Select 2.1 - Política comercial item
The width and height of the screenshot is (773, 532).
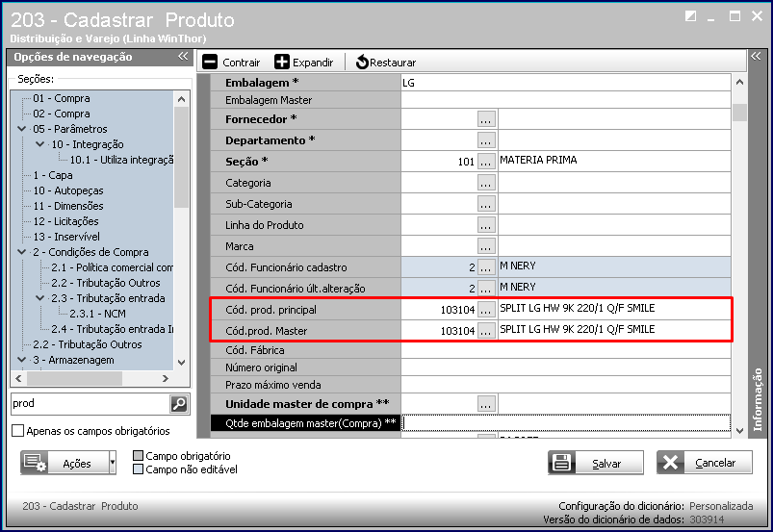[x=113, y=267]
